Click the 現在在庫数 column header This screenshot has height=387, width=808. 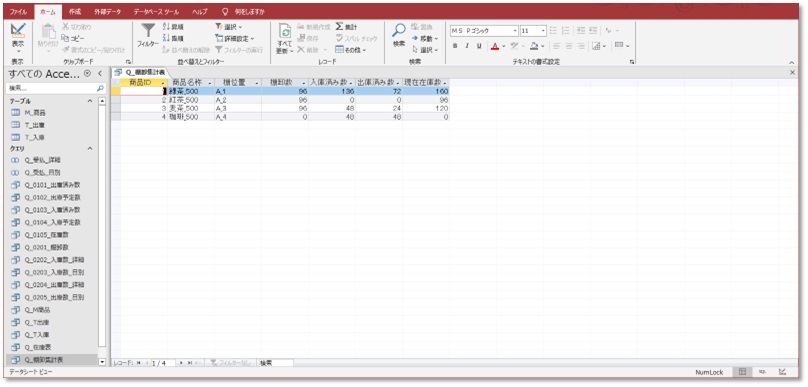(426, 82)
